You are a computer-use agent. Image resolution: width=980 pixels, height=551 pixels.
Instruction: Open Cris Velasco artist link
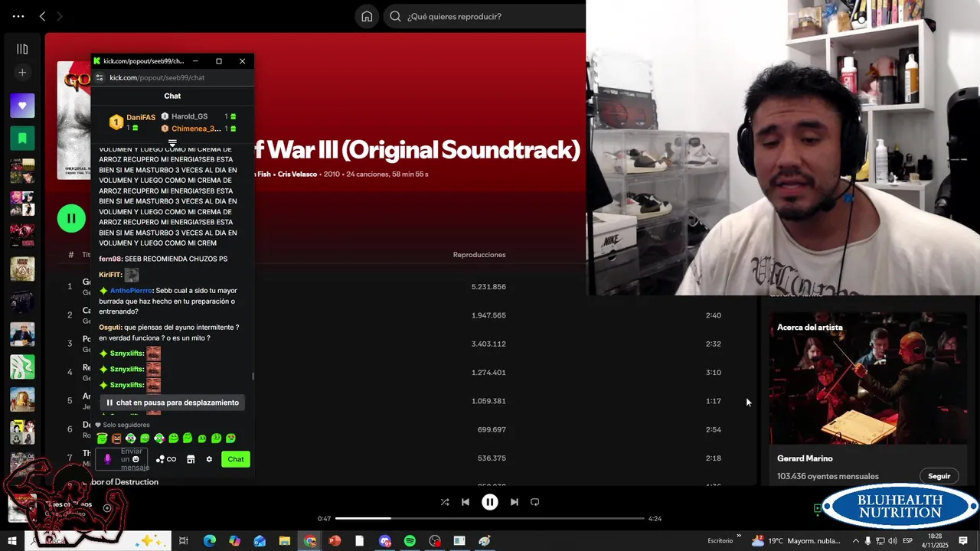(x=297, y=174)
